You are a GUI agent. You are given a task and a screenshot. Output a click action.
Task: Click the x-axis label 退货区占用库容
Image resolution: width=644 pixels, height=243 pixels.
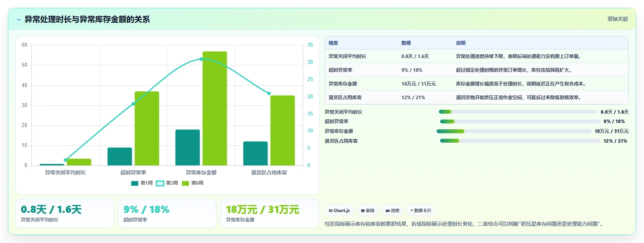coord(269,172)
